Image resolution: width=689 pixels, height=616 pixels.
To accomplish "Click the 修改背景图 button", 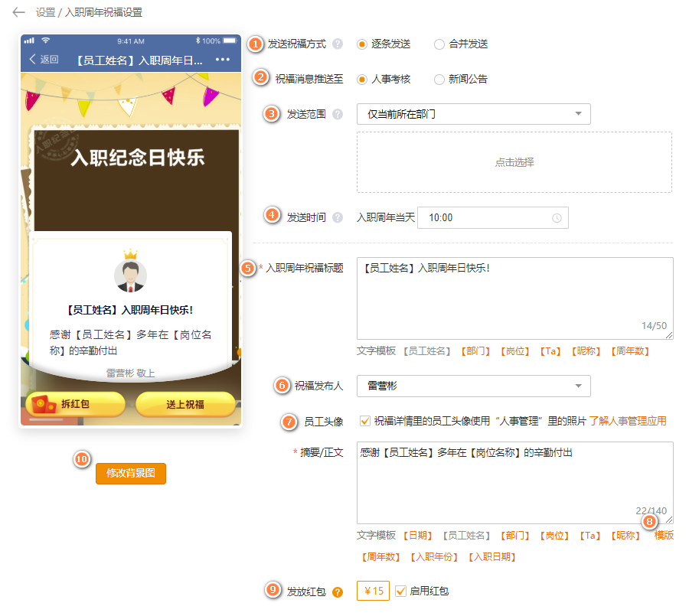I will point(131,474).
